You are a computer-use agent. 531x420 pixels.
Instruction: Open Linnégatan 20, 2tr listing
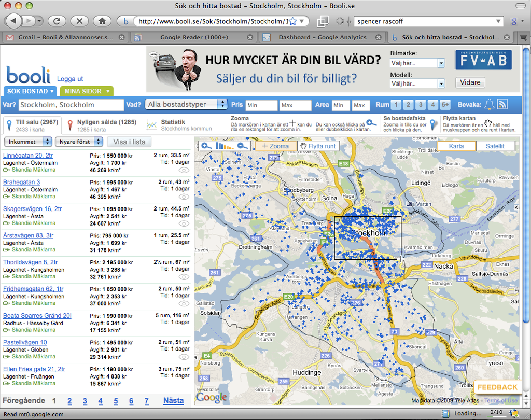(28, 156)
